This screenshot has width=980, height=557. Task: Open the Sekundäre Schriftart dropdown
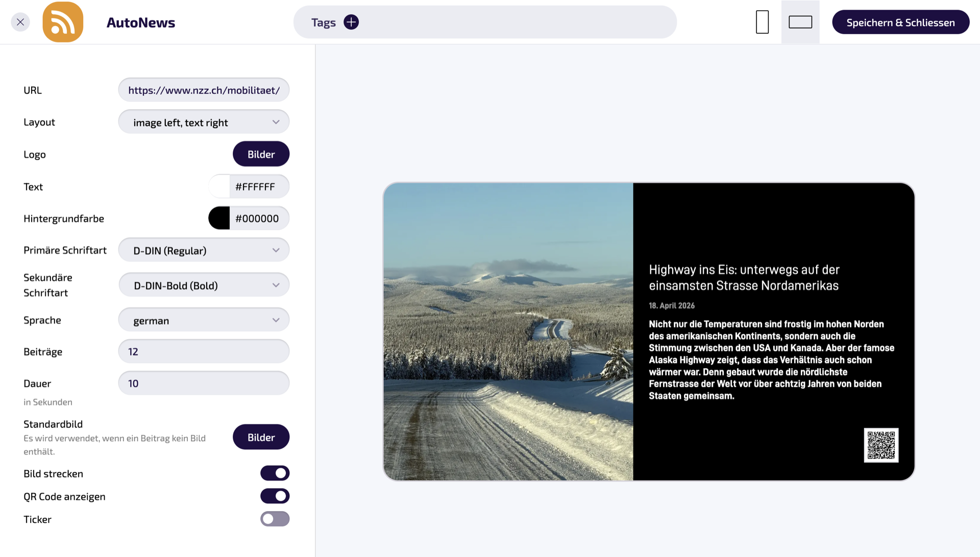coord(204,285)
